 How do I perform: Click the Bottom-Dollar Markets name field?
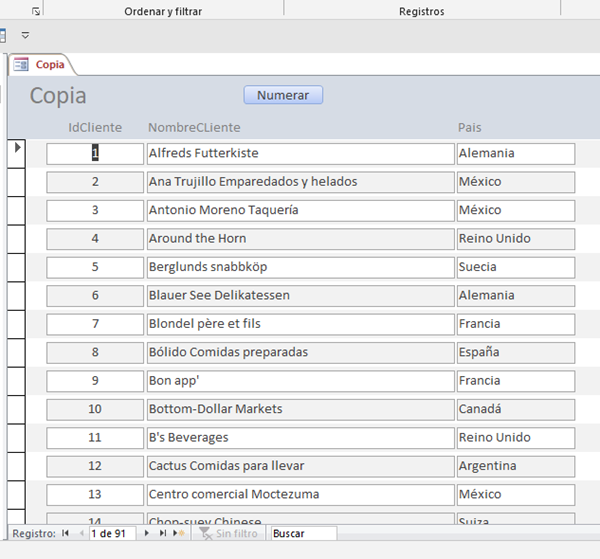click(x=299, y=409)
